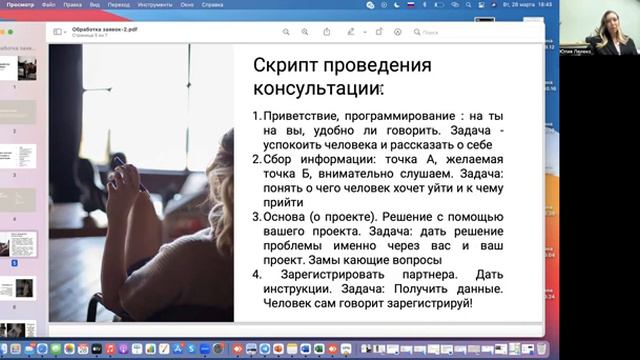Select page 3 thumbnail in sidebar
Screen dimensions: 640x360
point(18,156)
